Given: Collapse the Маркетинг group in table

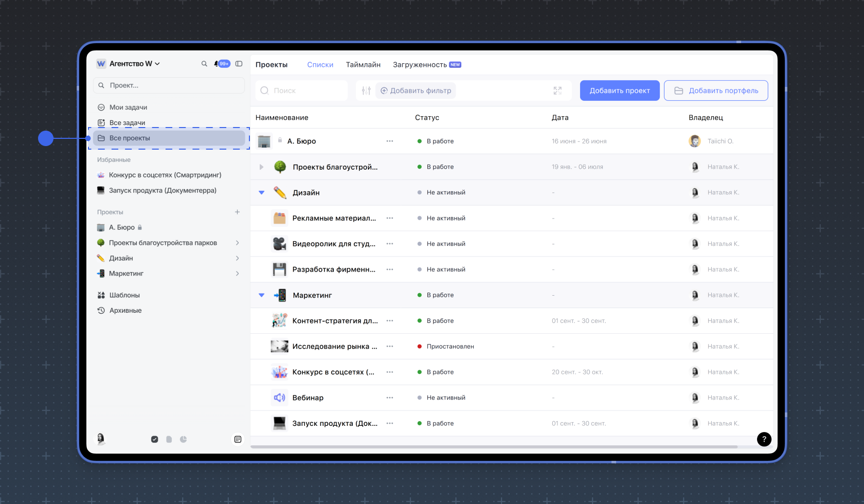Looking at the screenshot, I should point(261,295).
